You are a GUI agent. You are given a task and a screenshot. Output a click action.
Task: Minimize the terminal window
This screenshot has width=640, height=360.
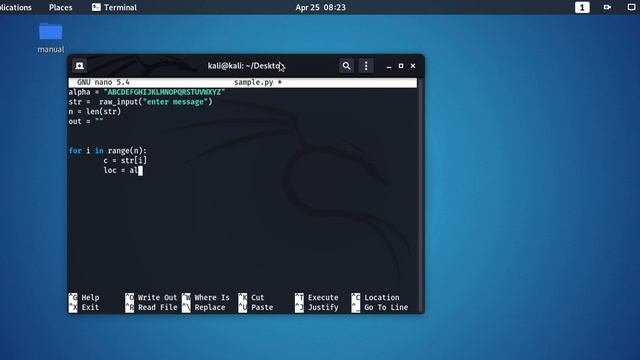coord(389,66)
